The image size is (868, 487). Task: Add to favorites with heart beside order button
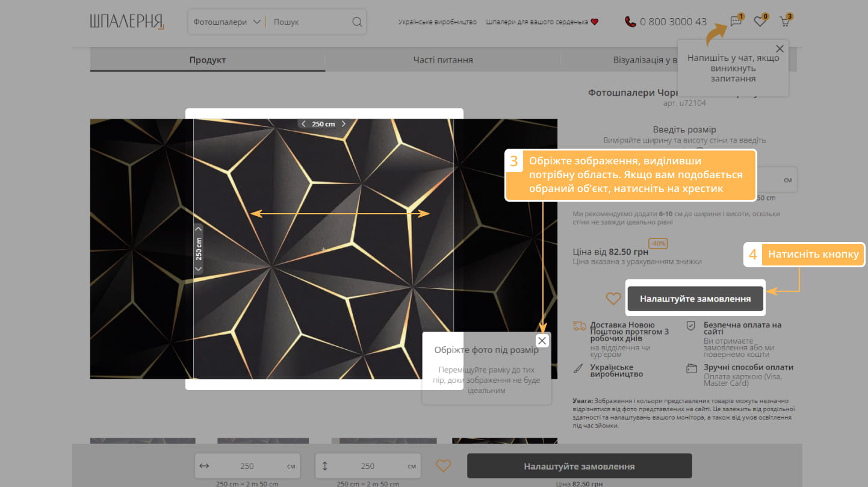613,299
